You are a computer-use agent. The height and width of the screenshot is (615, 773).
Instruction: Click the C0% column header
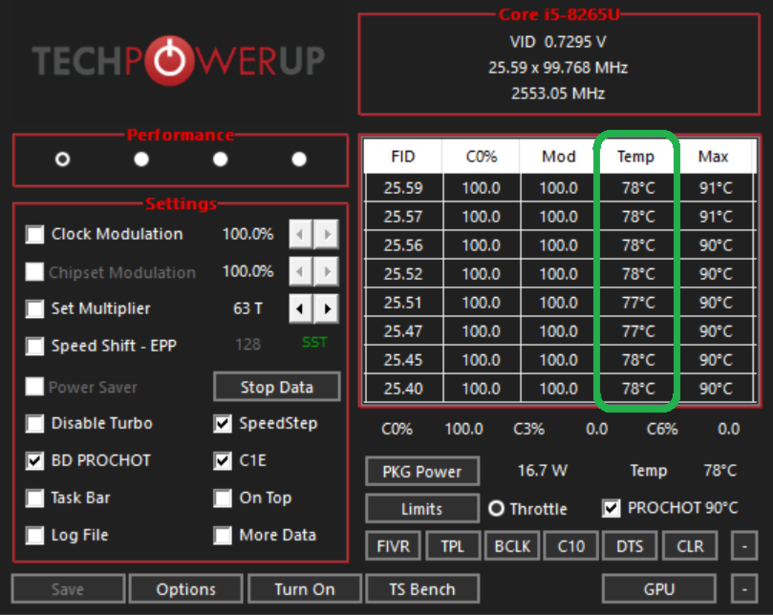[481, 157]
